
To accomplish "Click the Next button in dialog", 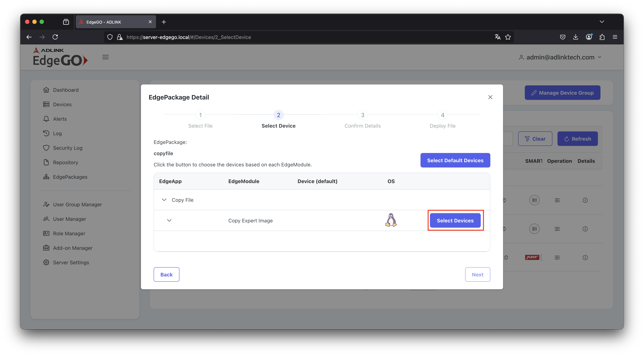I will click(x=477, y=274).
